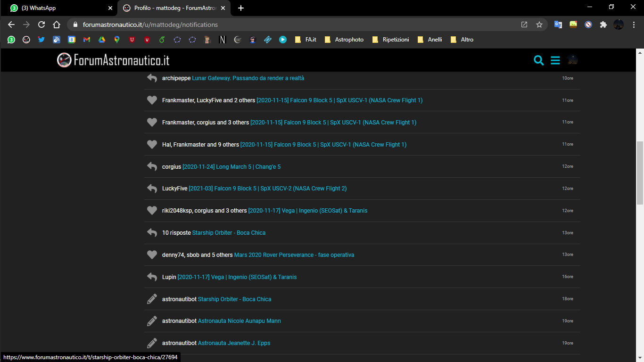644x362 pixels.
Task: Open the forum search magnifier icon
Action: tap(539, 60)
